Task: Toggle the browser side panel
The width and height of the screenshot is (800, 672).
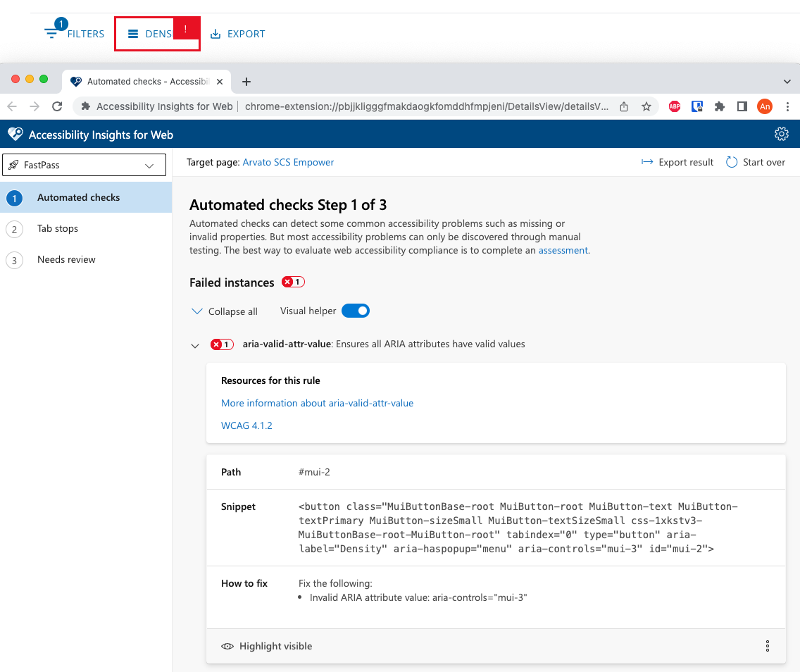Action: (742, 106)
